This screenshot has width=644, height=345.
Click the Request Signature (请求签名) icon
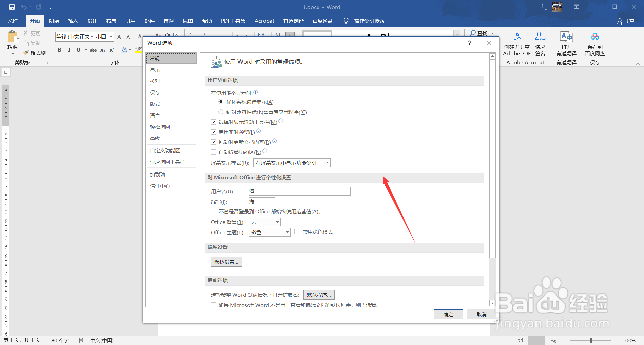[540, 37]
